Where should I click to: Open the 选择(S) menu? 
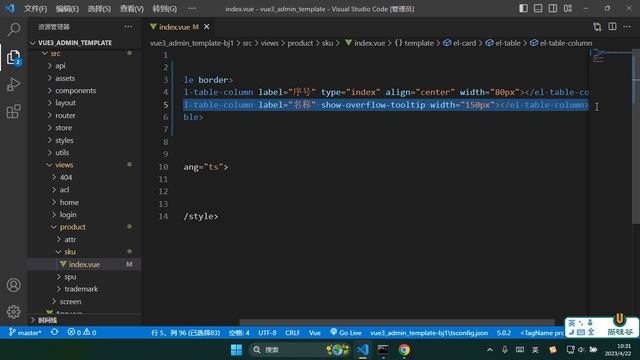[99, 9]
